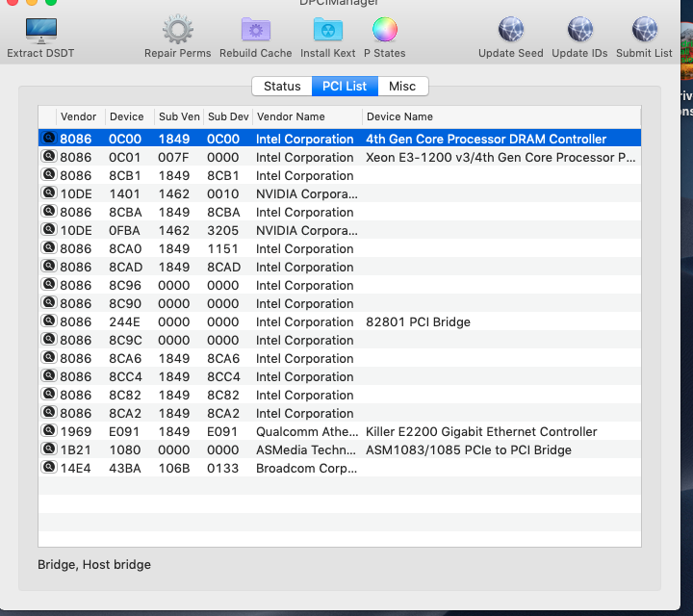Image resolution: width=693 pixels, height=616 pixels.
Task: Click the Repair Perms gear icon
Action: click(177, 31)
